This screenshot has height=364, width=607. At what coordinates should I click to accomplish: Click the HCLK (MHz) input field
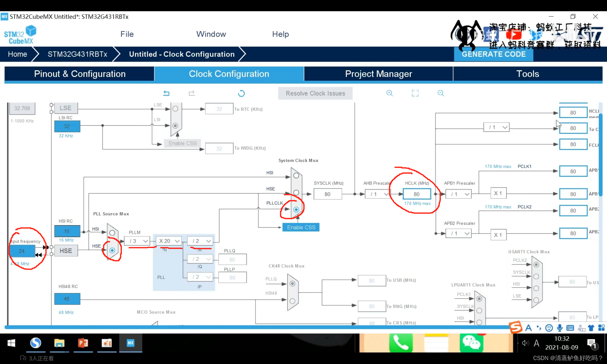point(416,194)
